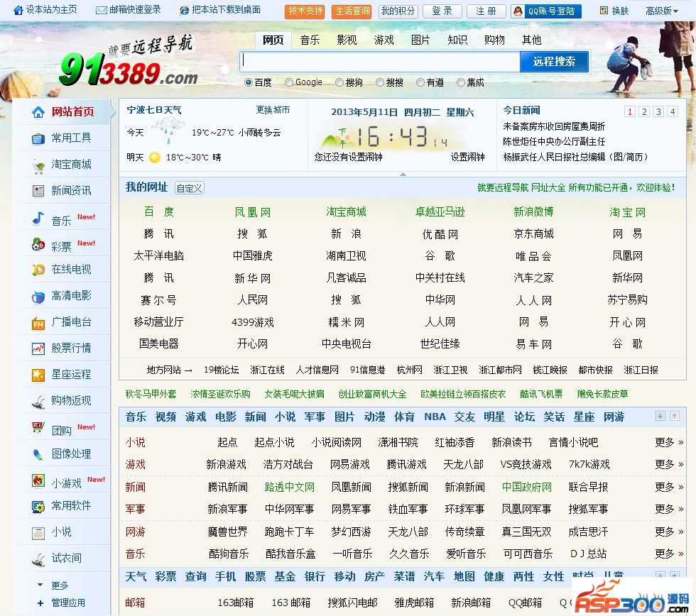The height and width of the screenshot is (616, 696).
Task: Open the 更换城市 link
Action: click(x=273, y=110)
